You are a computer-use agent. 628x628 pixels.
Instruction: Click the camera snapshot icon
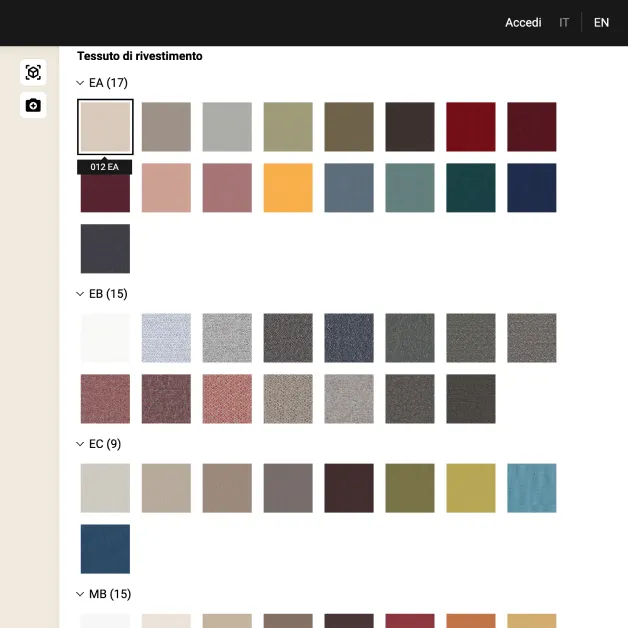pos(33,105)
